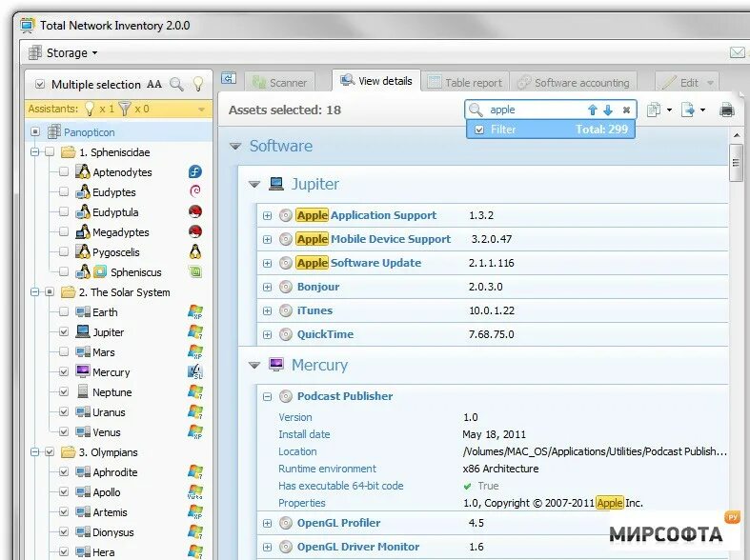Viewport: 750px width, 560px height.
Task: Uncheck the Aphrodite checkbox
Action: pos(64,471)
